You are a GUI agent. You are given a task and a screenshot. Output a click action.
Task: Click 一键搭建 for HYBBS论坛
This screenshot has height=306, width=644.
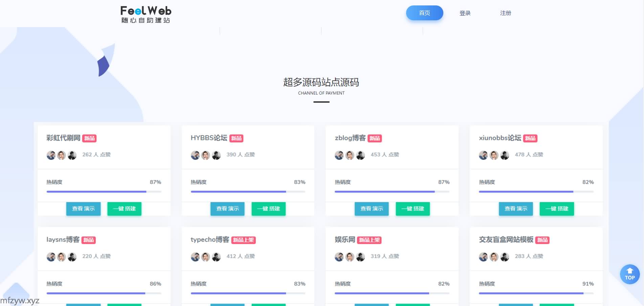coord(268,209)
